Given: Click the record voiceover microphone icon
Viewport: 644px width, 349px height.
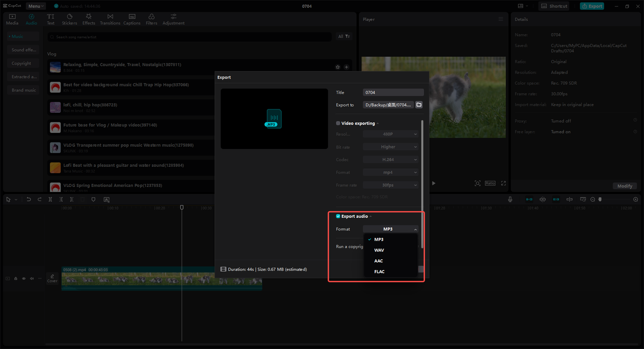Looking at the screenshot, I should (510, 199).
